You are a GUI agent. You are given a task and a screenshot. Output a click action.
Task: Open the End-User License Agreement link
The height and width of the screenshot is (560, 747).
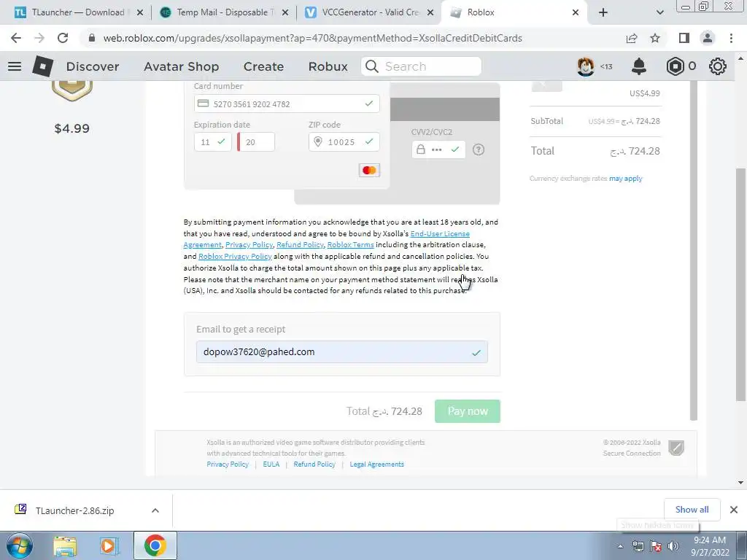point(440,234)
